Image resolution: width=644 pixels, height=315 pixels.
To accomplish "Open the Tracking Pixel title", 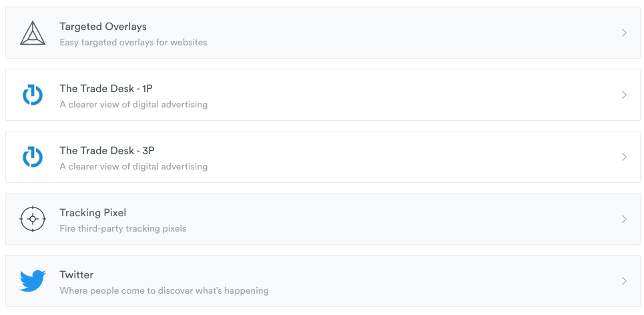I will pos(93,213).
